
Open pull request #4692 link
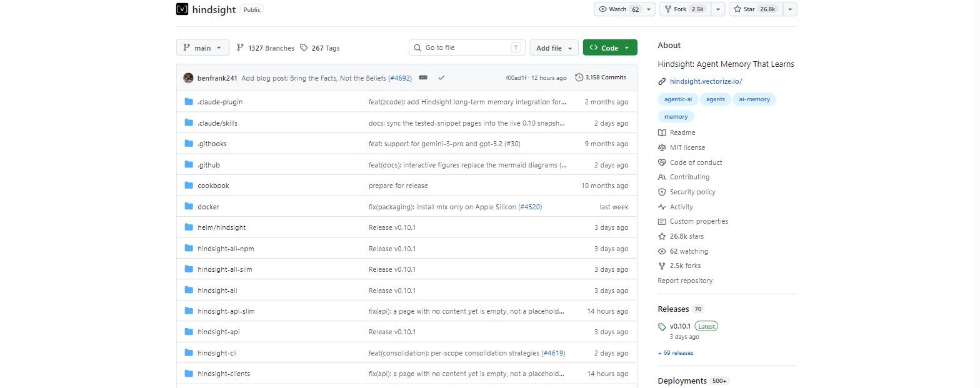400,78
